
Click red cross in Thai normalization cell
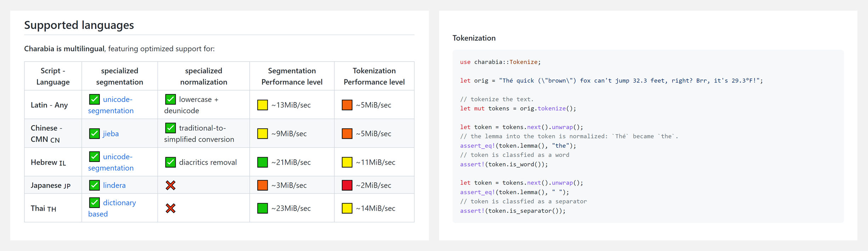pos(170,208)
